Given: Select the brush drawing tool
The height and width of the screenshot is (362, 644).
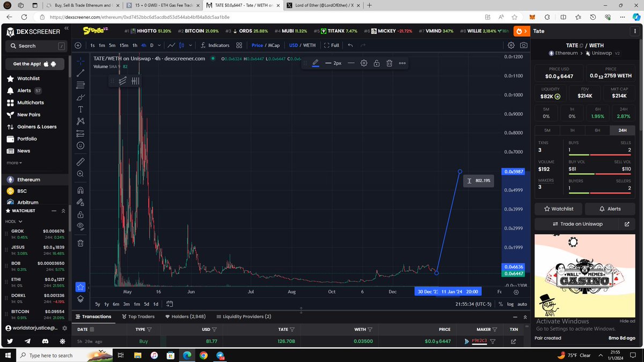Looking at the screenshot, I should (x=80, y=97).
